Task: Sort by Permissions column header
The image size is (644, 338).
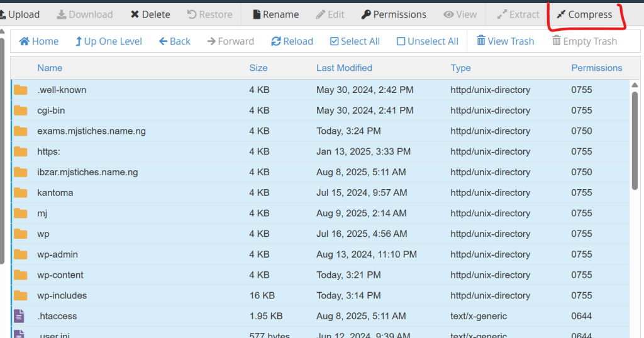Action: point(596,68)
